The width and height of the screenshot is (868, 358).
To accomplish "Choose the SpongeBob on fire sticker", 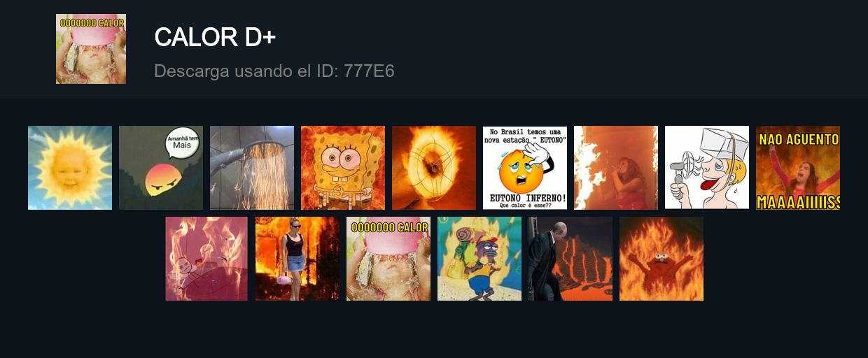I will pos(343,168).
